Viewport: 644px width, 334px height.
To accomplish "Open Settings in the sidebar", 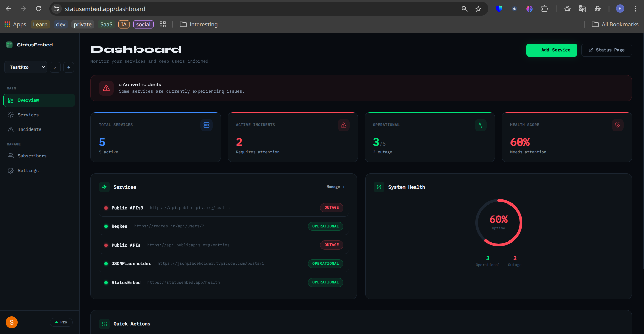I will tap(39, 171).
